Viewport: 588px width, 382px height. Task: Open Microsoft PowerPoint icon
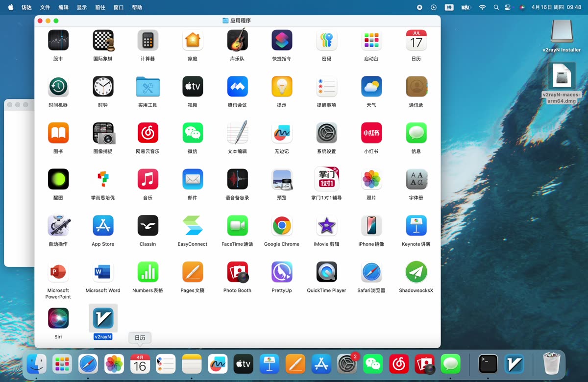pyautogui.click(x=58, y=272)
